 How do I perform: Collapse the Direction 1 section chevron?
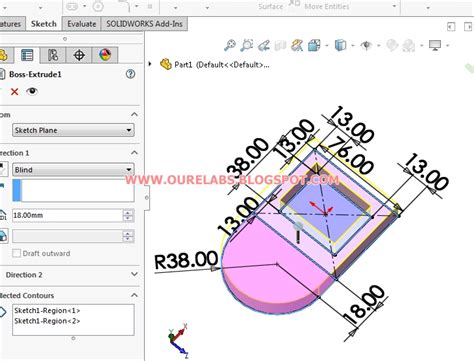[x=134, y=153]
